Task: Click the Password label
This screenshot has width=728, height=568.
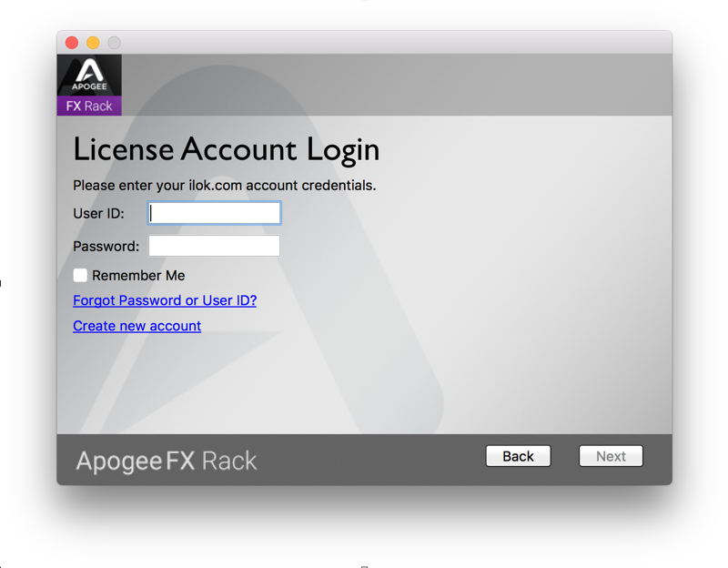Action: 106,246
